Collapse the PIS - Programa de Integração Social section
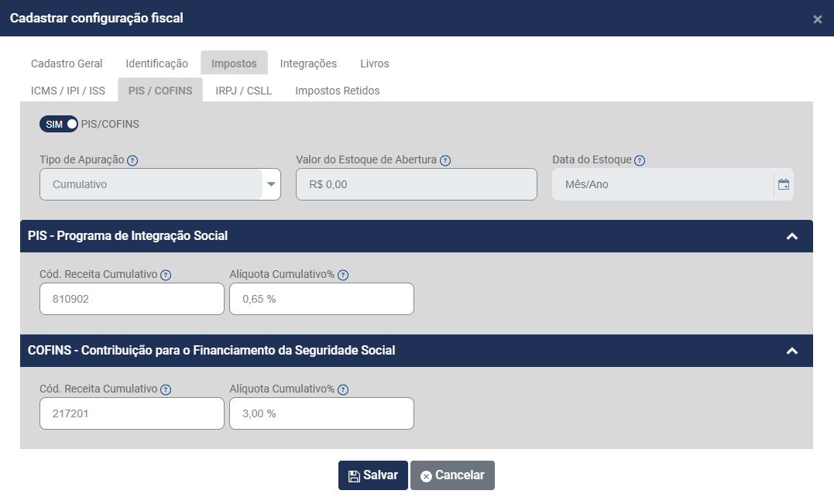The width and height of the screenshot is (834, 504). (x=791, y=236)
